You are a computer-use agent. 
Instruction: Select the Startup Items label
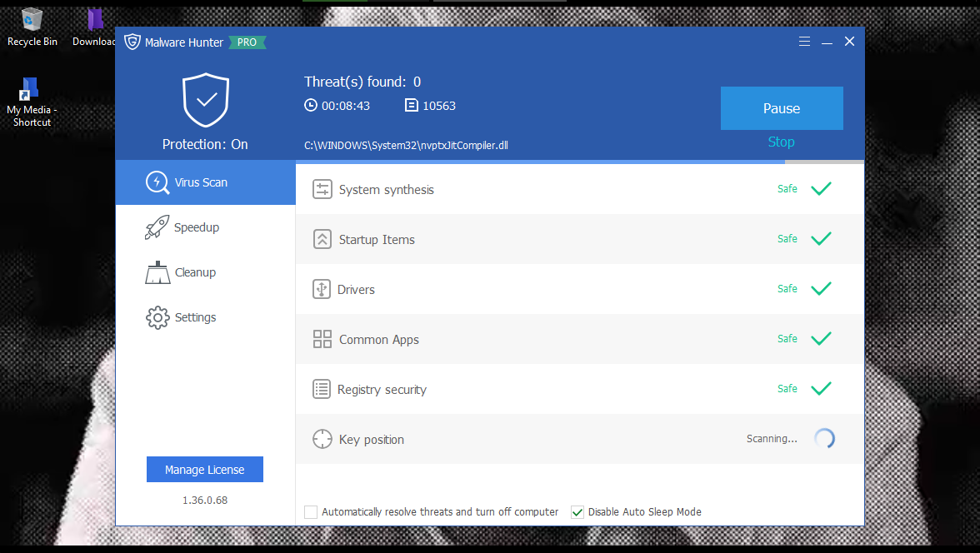(377, 240)
